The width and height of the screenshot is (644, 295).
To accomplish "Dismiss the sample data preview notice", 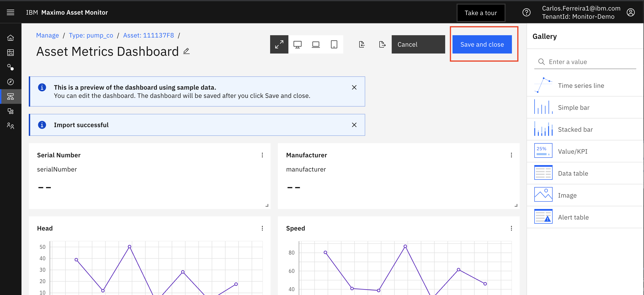I will (x=354, y=88).
